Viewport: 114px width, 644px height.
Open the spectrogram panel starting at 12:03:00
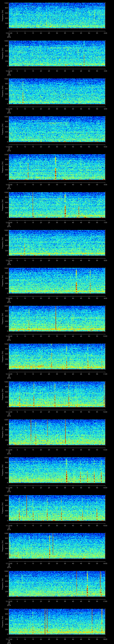[57, 91]
